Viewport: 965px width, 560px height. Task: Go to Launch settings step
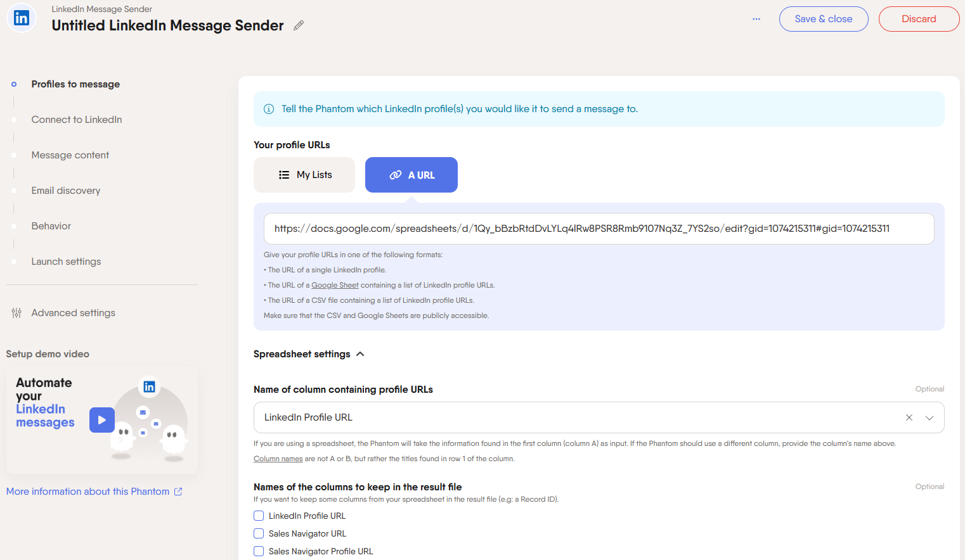(67, 262)
